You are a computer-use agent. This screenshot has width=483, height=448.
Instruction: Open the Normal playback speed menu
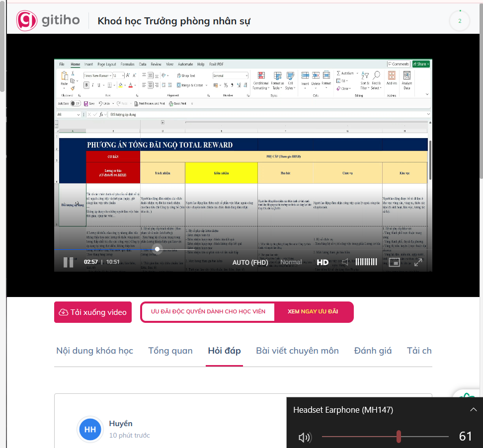tap(291, 262)
